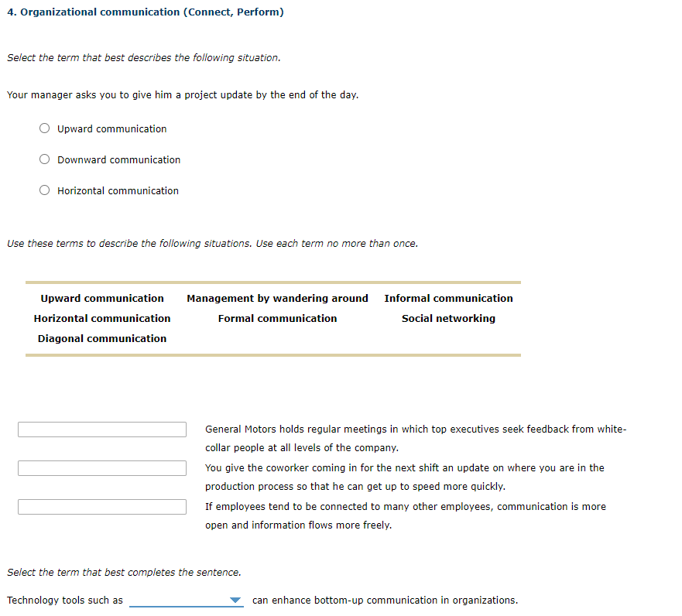Click the answer box for the shift-update scenario
The image size is (682, 616).
coord(101,467)
